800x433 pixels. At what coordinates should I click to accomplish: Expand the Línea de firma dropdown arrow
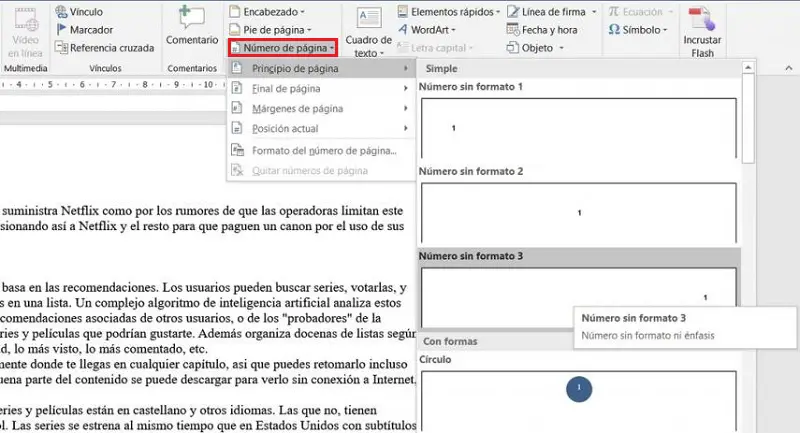(x=594, y=12)
